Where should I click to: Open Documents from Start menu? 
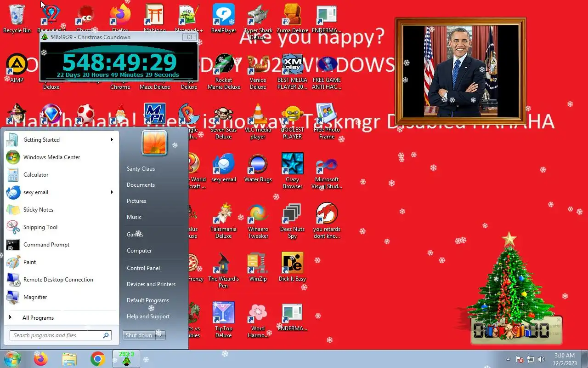point(141,185)
